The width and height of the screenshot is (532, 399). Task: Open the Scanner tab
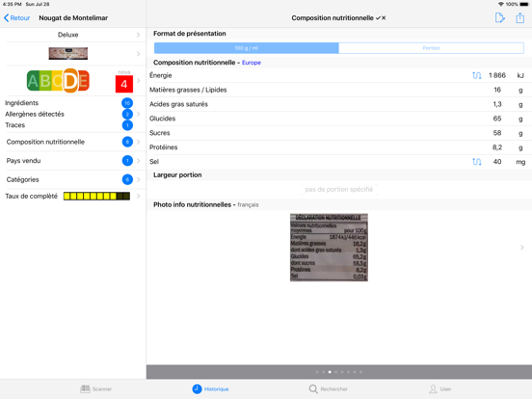96,388
